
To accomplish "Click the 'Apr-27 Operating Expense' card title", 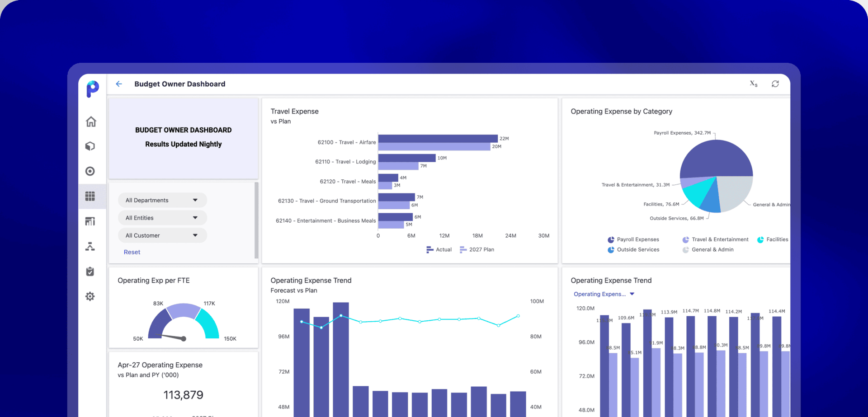I will (x=160, y=365).
